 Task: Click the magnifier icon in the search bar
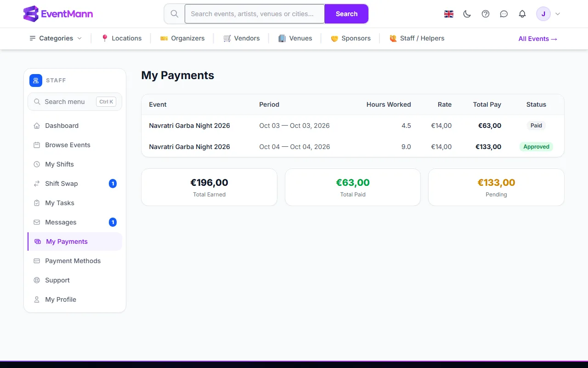(x=175, y=14)
